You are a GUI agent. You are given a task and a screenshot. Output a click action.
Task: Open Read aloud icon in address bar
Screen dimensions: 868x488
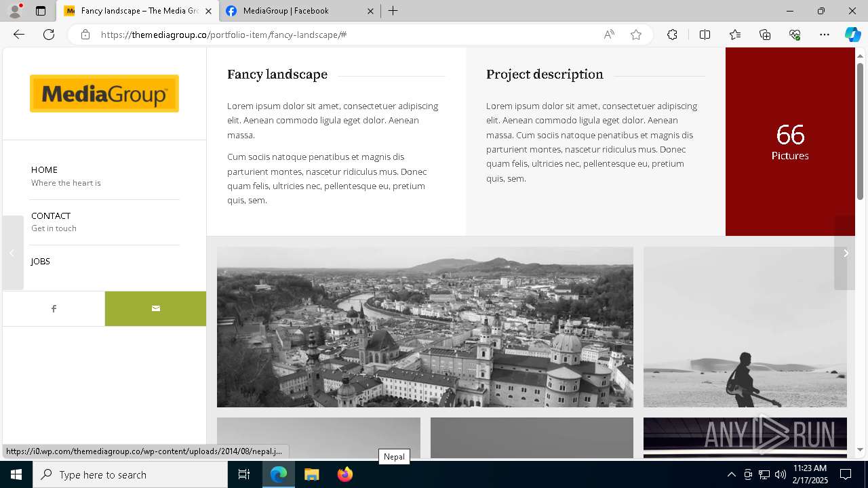pyautogui.click(x=609, y=35)
